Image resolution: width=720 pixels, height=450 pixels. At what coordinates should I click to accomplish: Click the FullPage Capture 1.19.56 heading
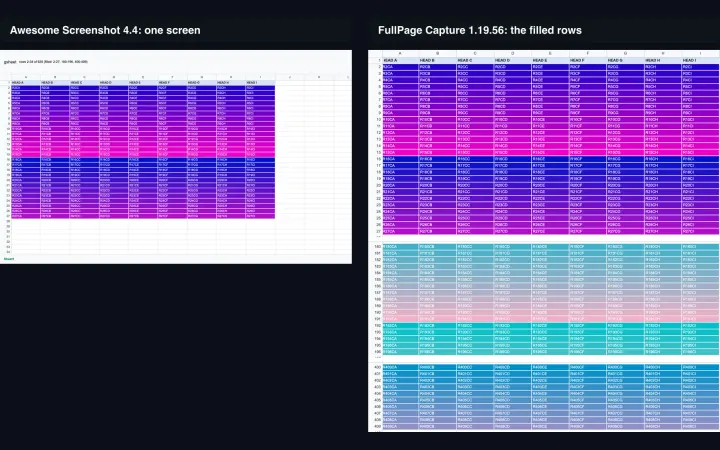pyautogui.click(x=480, y=30)
